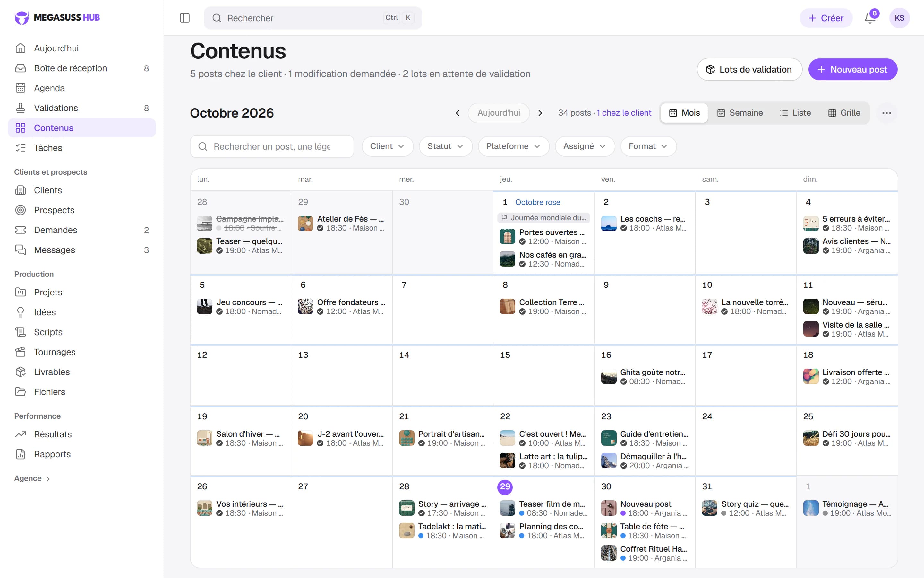Open Boîte de réception in sidebar

(x=82, y=68)
